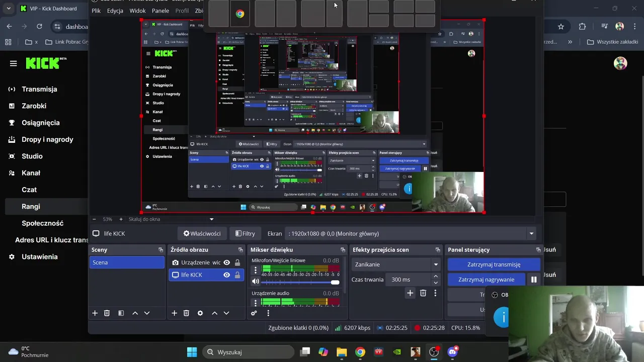Undock the Źródła obrazu panel icon

click(240, 249)
